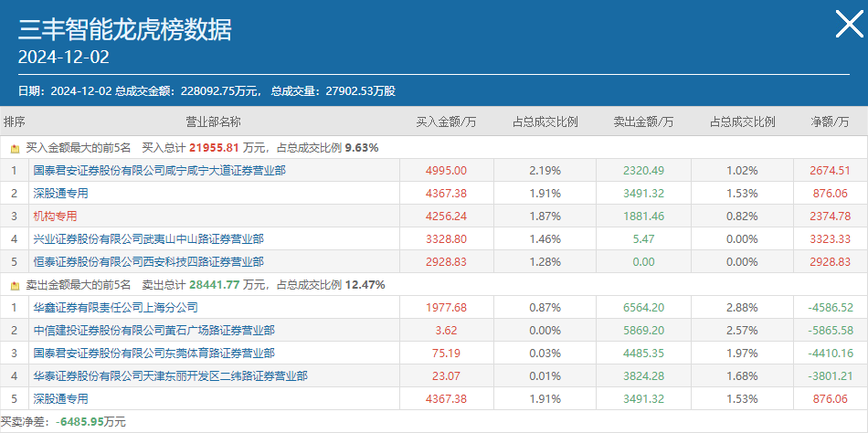This screenshot has height=433, width=868.
Task: Select percentage 0.87%
Action: (x=545, y=307)
